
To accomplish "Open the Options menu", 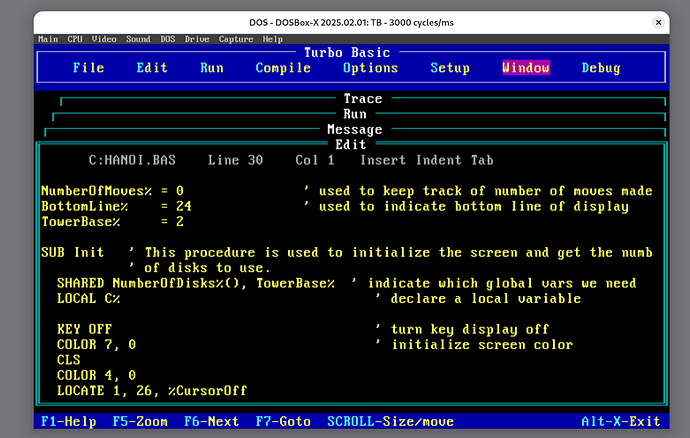I will (x=370, y=68).
